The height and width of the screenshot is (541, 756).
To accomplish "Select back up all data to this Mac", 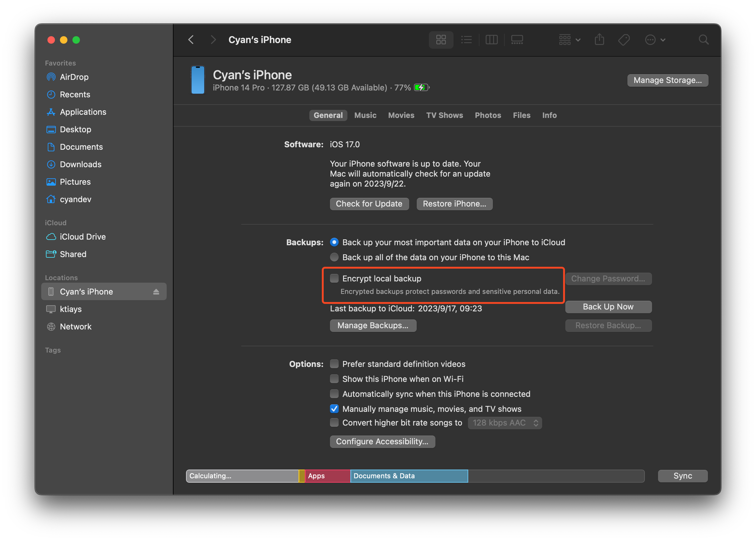I will pyautogui.click(x=334, y=257).
